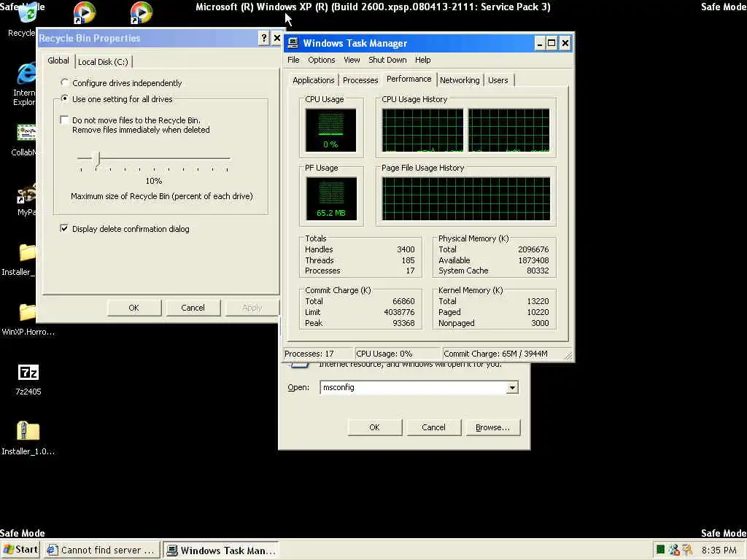Image resolution: width=747 pixels, height=560 pixels.
Task: Click Cancel in the Run dialog
Action: (x=433, y=427)
